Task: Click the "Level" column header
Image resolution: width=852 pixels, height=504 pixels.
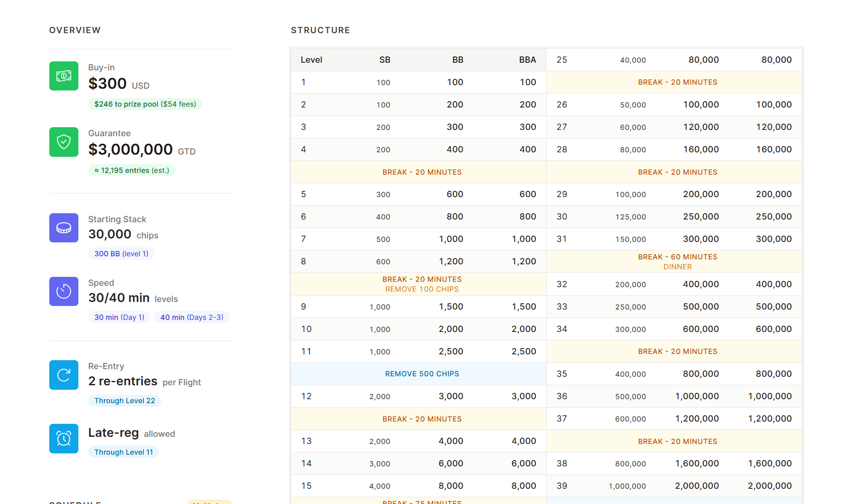Action: [312, 60]
